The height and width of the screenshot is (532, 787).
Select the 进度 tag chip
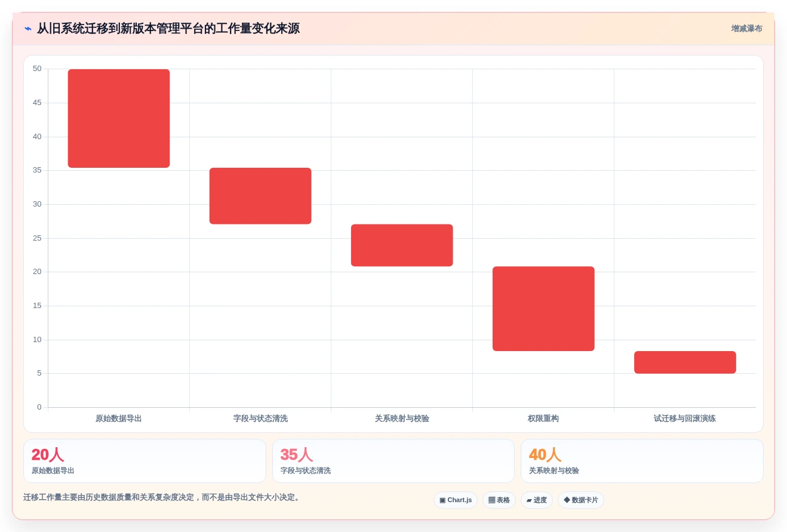537,500
